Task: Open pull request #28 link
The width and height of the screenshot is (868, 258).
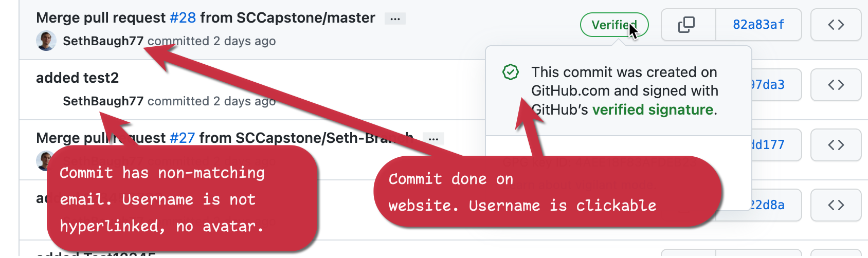Action: pyautogui.click(x=183, y=18)
